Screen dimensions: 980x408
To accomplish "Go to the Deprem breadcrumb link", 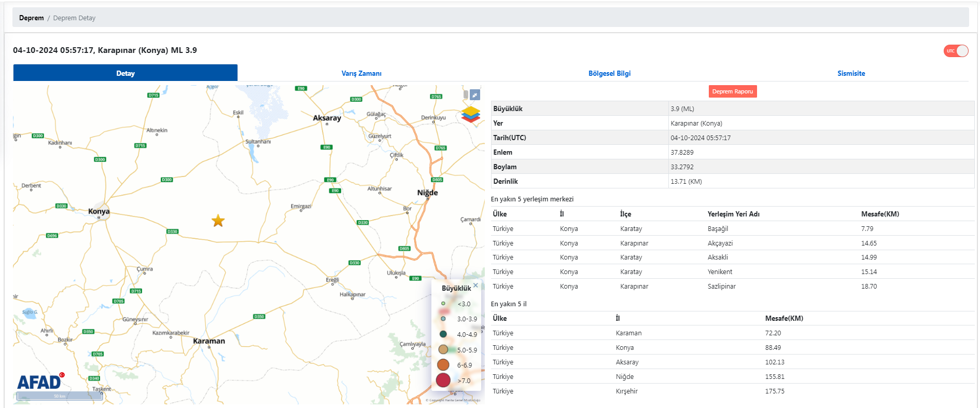I will pyautogui.click(x=32, y=18).
